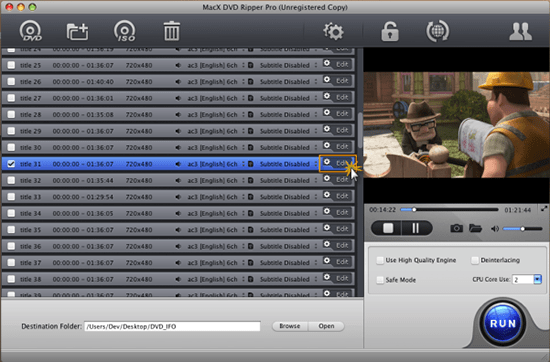The height and width of the screenshot is (362, 550).
Task: Open the about users icon
Action: pos(521,31)
